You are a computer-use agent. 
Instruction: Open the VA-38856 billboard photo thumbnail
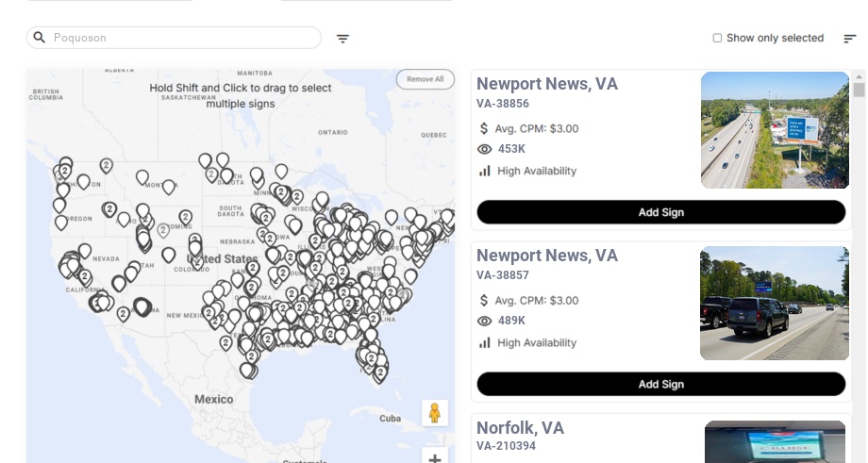(x=775, y=130)
